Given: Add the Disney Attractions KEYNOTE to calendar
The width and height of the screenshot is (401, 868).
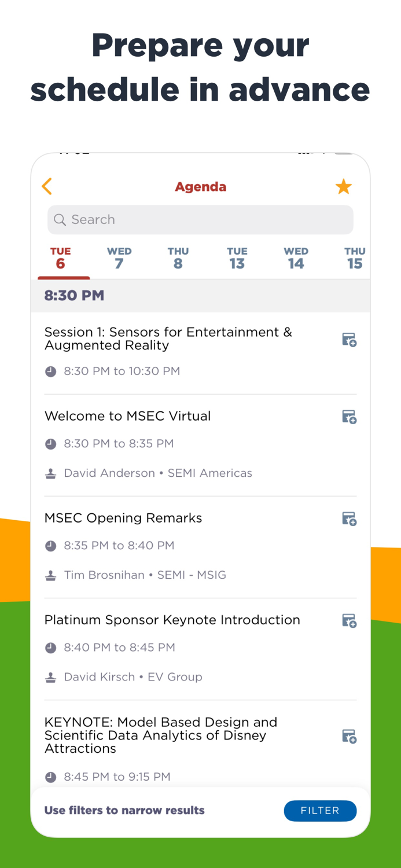Looking at the screenshot, I should point(349,735).
